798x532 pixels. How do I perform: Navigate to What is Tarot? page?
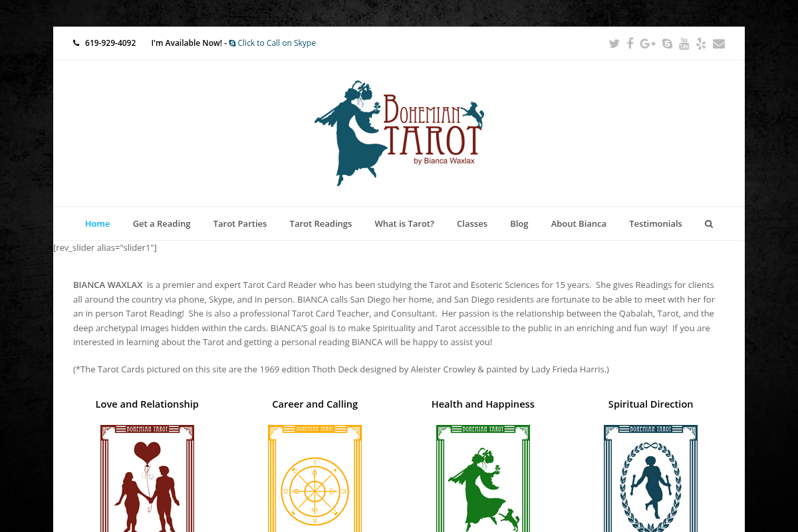pos(404,224)
